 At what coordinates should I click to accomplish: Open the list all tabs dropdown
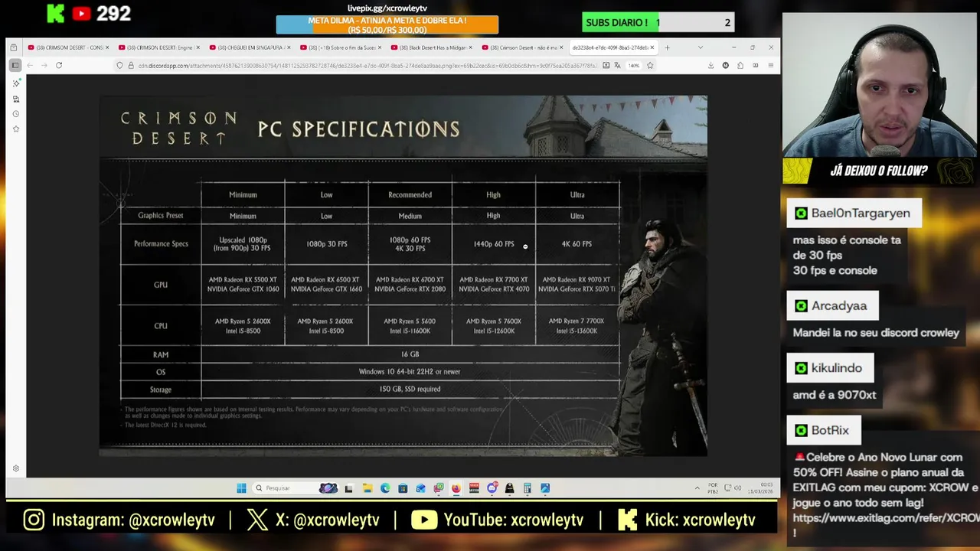[x=700, y=47]
